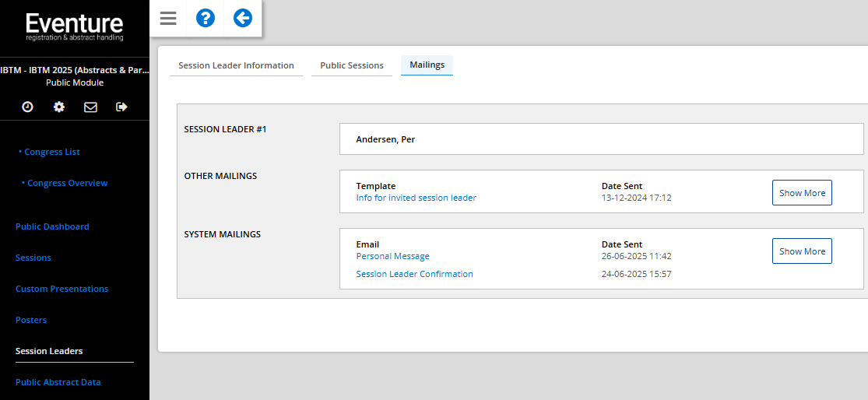This screenshot has width=868, height=400.
Task: Navigate to Congress List in the sidebar
Action: click(x=52, y=152)
